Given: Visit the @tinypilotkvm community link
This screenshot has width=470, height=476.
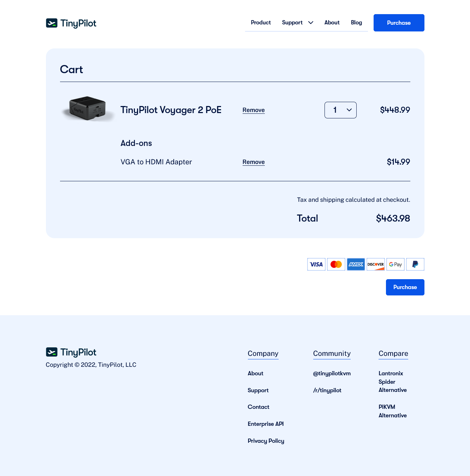Looking at the screenshot, I should (x=332, y=374).
